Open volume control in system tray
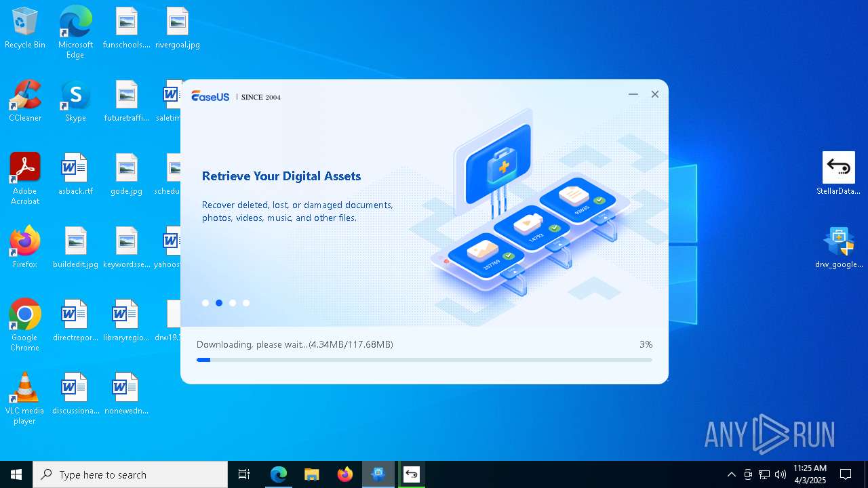868x488 pixels. 781,474
